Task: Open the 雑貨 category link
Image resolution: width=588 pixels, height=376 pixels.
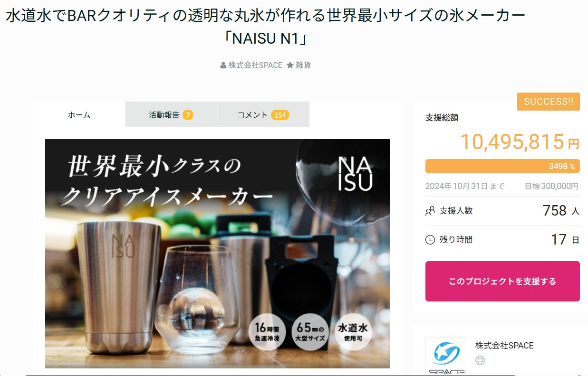Action: tap(303, 66)
